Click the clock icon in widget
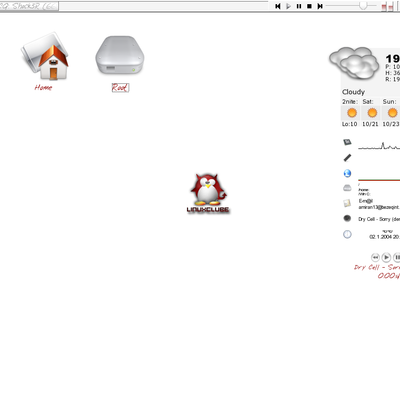The width and height of the screenshot is (400, 400). point(347,234)
